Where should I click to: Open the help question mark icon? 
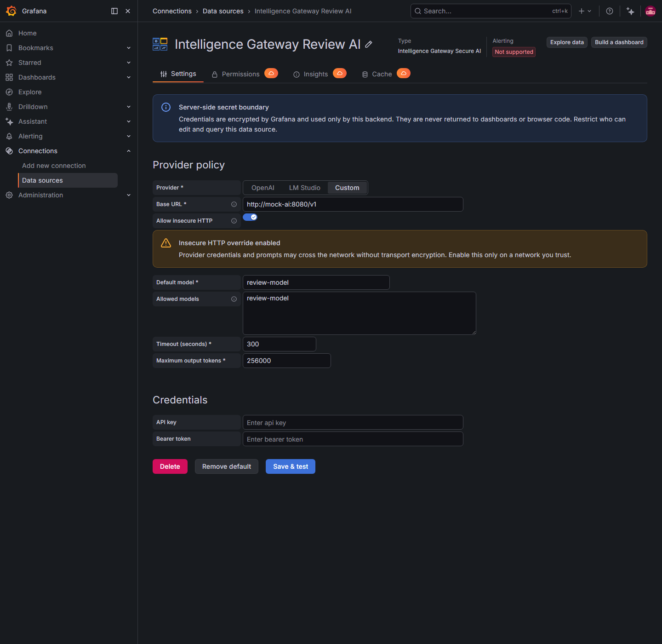click(x=610, y=11)
